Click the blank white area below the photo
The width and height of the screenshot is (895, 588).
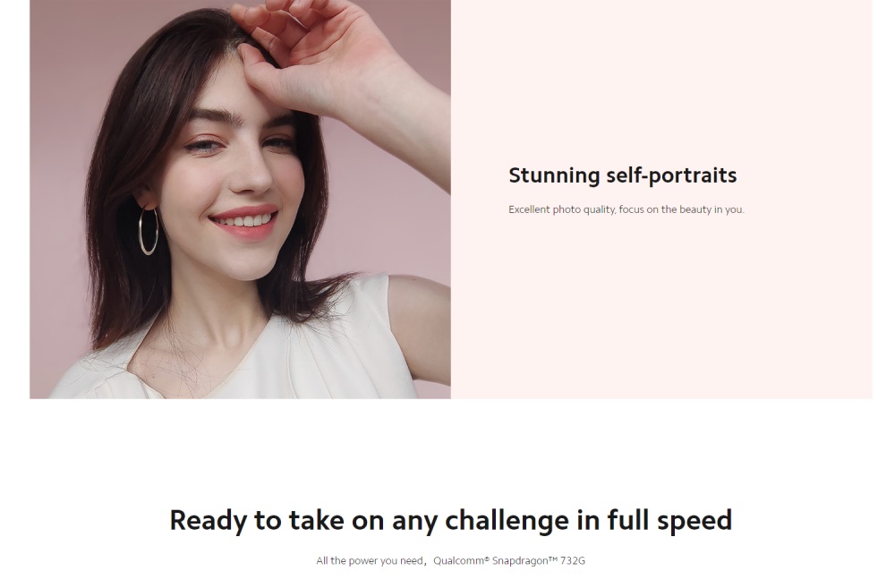pyautogui.click(x=450, y=451)
